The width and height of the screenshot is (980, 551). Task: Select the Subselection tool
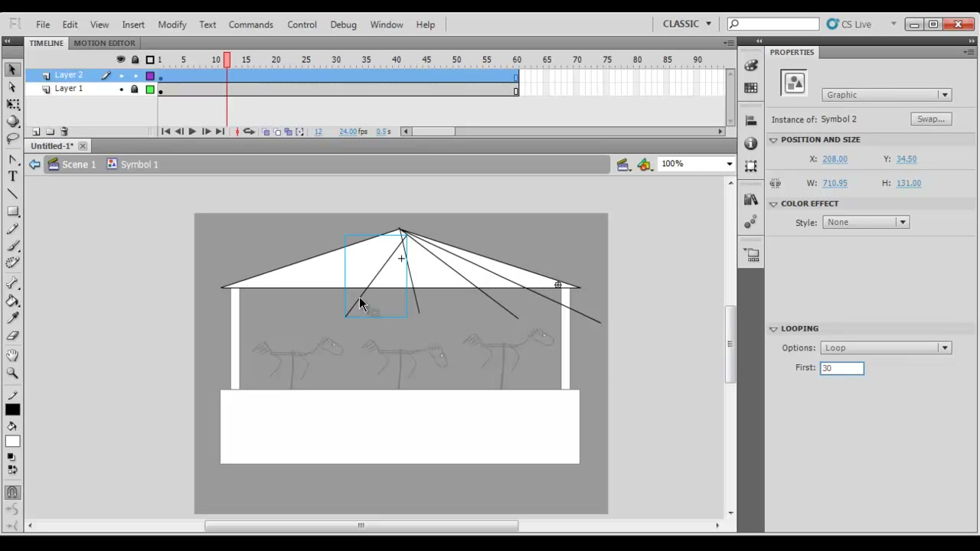tap(12, 87)
